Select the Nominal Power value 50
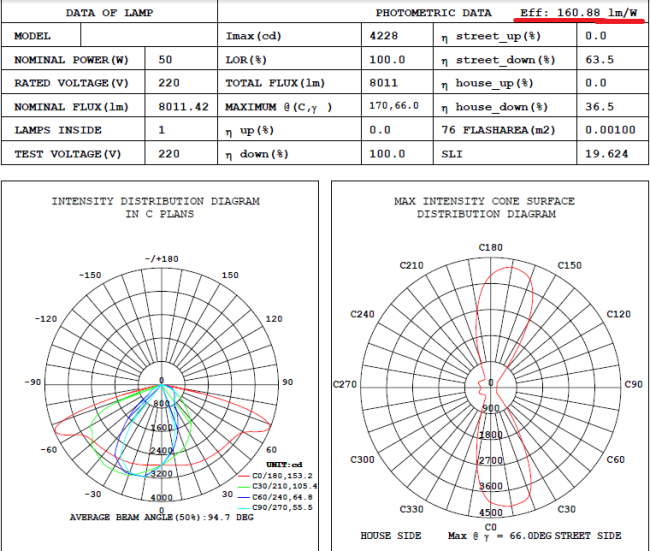Image resolution: width=650 pixels, height=551 pixels. pyautogui.click(x=165, y=59)
